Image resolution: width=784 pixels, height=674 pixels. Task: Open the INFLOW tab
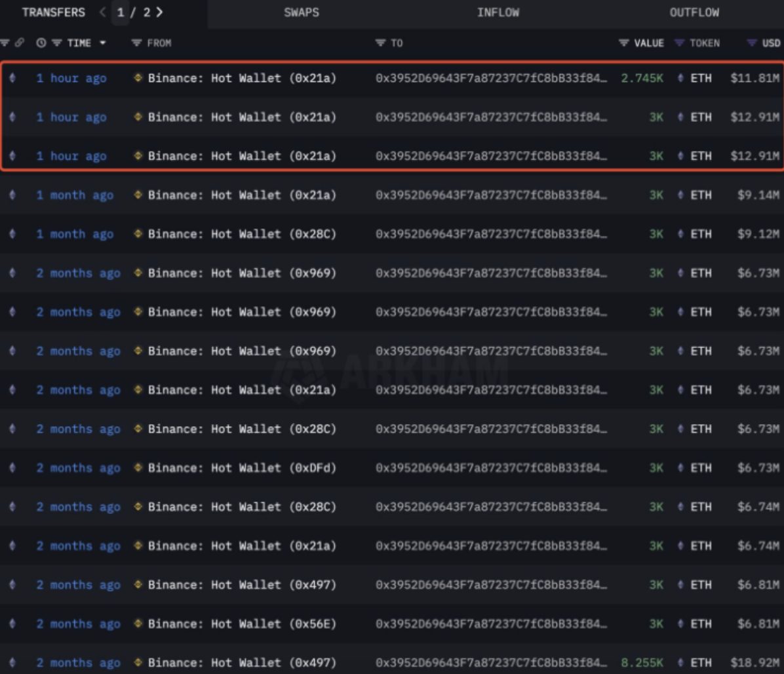(500, 12)
